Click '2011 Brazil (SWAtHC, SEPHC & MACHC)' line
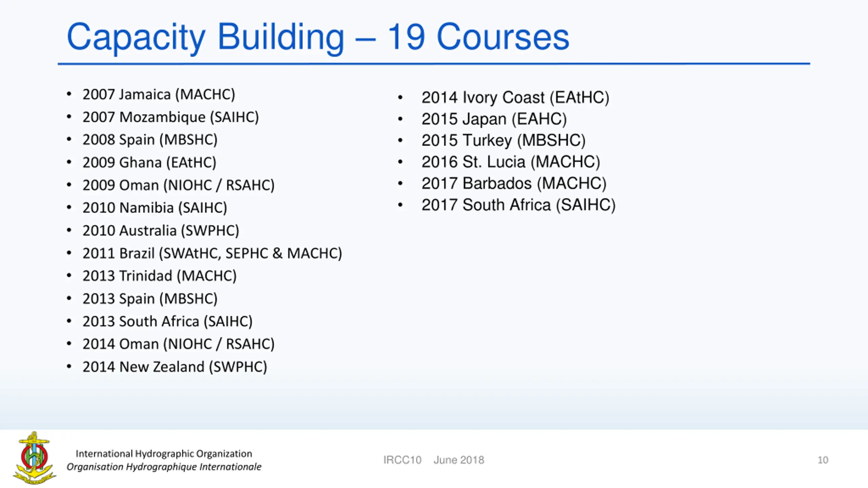The height and width of the screenshot is (488, 868). click(212, 253)
